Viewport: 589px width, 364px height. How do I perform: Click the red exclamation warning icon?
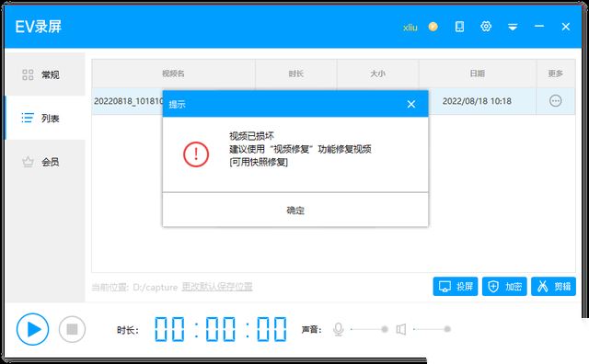(196, 154)
